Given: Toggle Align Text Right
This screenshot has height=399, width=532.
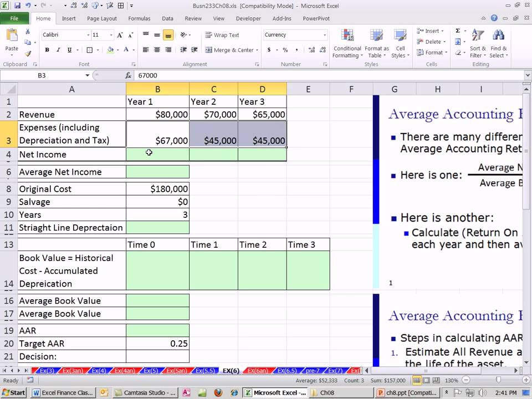Looking at the screenshot, I should 168,50.
